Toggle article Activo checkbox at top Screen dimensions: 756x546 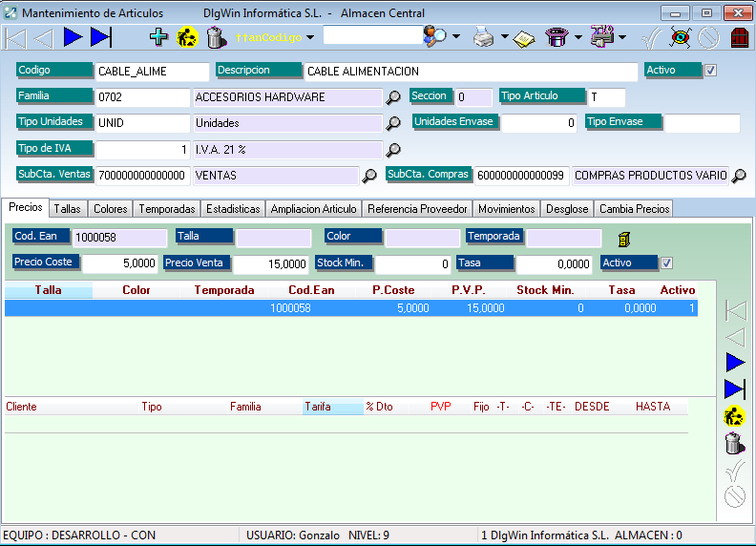[710, 71]
